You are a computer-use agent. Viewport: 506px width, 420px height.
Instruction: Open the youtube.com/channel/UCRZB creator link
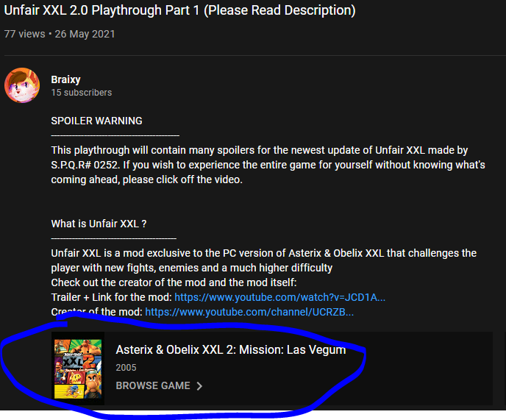click(x=249, y=312)
